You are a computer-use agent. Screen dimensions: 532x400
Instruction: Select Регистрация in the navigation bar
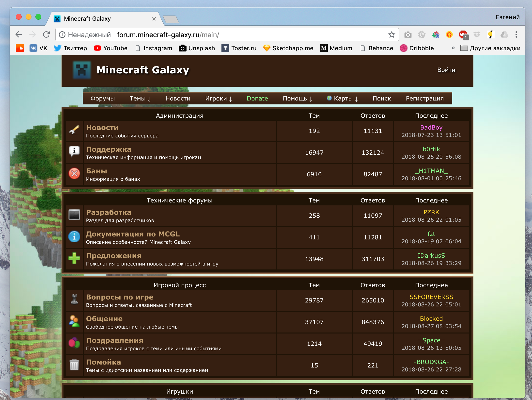tap(424, 99)
